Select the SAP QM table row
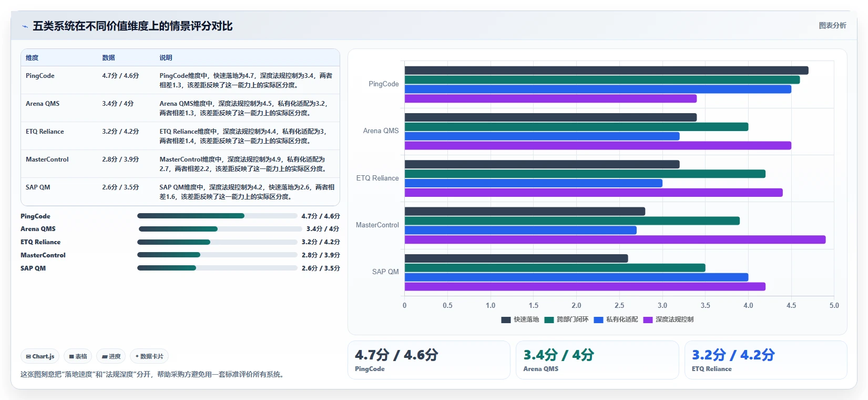The width and height of the screenshot is (868, 400). pos(180,192)
